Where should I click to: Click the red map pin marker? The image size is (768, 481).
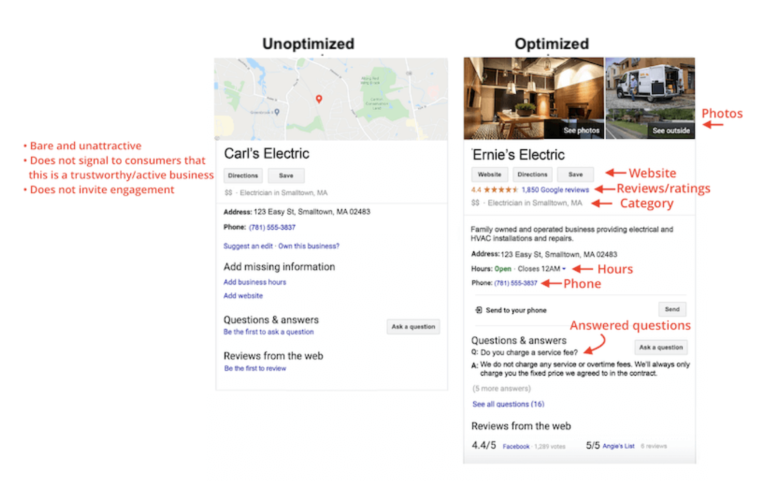pos(318,99)
